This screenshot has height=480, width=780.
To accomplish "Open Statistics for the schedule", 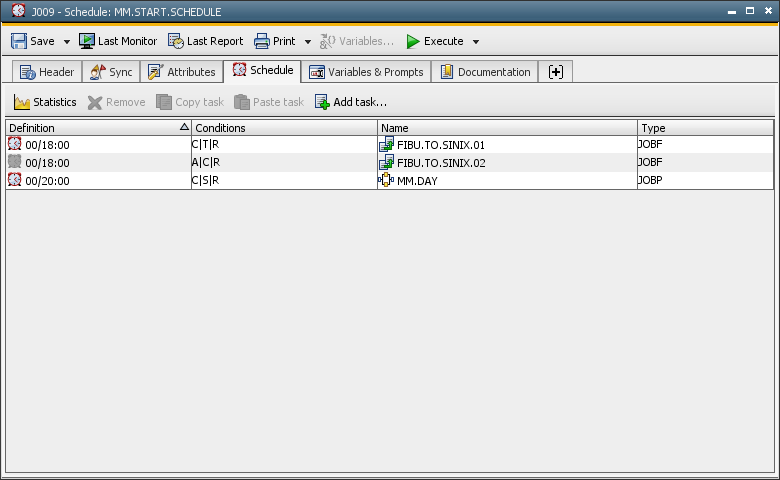I will [45, 102].
